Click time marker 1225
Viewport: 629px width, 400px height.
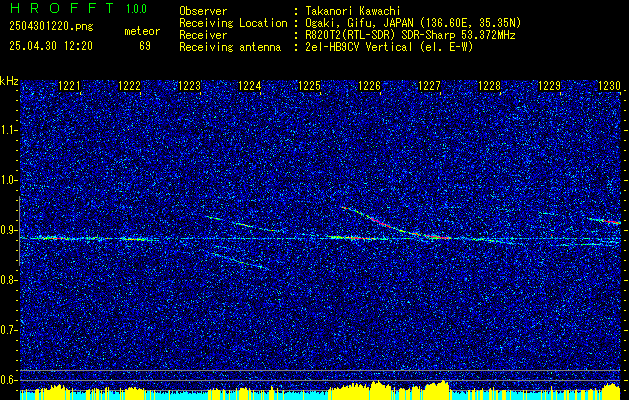[310, 86]
